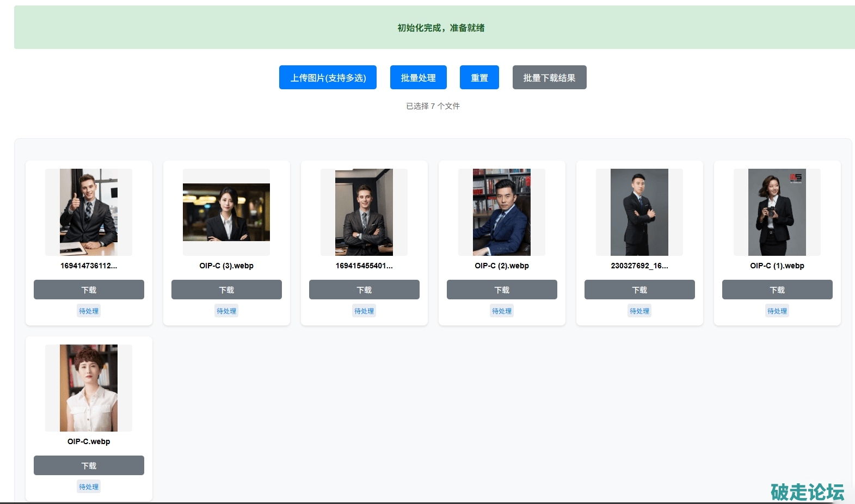This screenshot has width=855, height=504.
Task: Download the OIP-C.webp image result
Action: [89, 465]
